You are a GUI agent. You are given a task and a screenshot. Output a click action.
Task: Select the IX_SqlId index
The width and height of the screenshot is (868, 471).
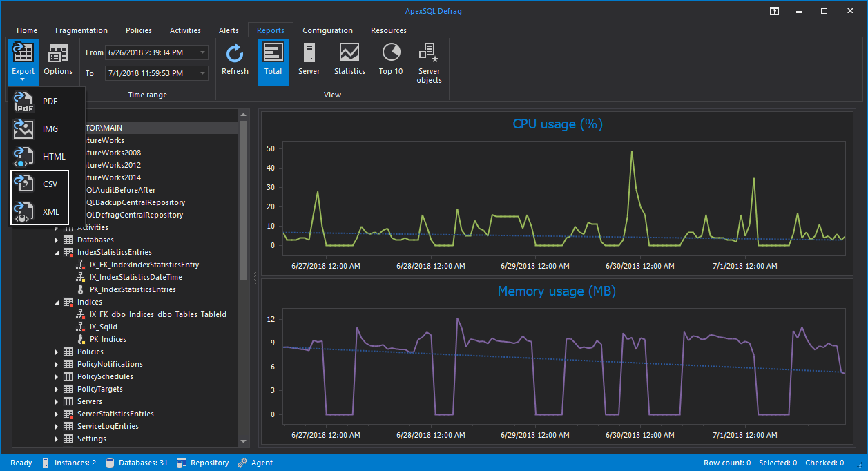(105, 327)
